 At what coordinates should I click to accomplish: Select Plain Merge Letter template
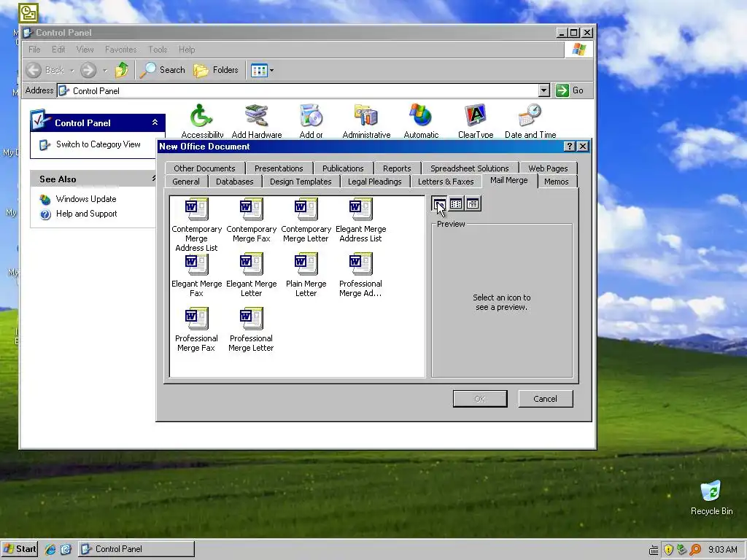306,275
